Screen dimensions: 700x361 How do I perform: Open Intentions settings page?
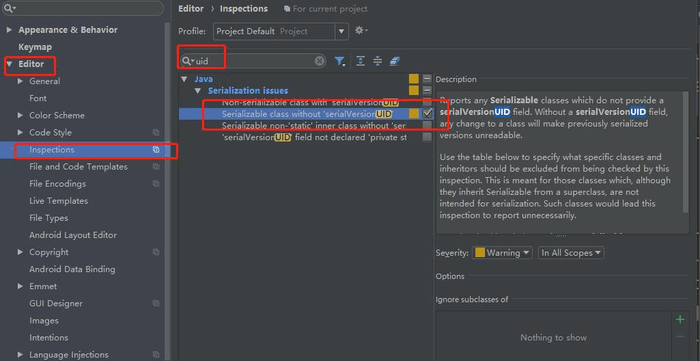(49, 337)
